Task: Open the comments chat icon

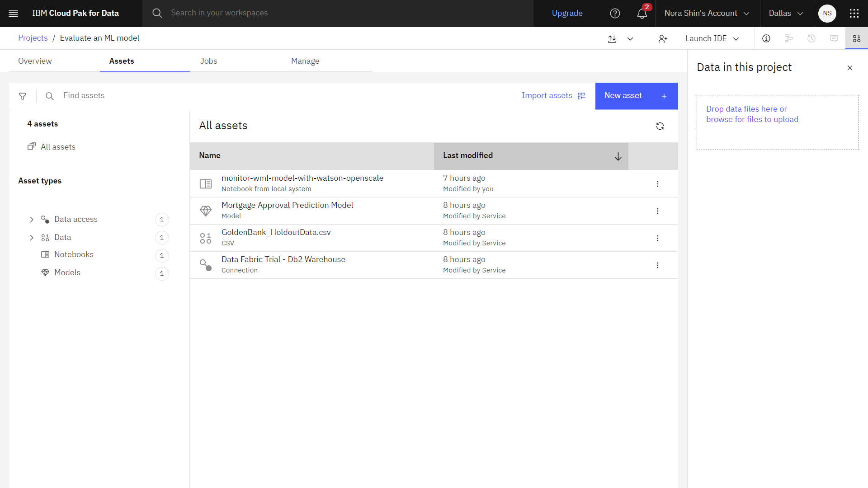Action: point(834,38)
